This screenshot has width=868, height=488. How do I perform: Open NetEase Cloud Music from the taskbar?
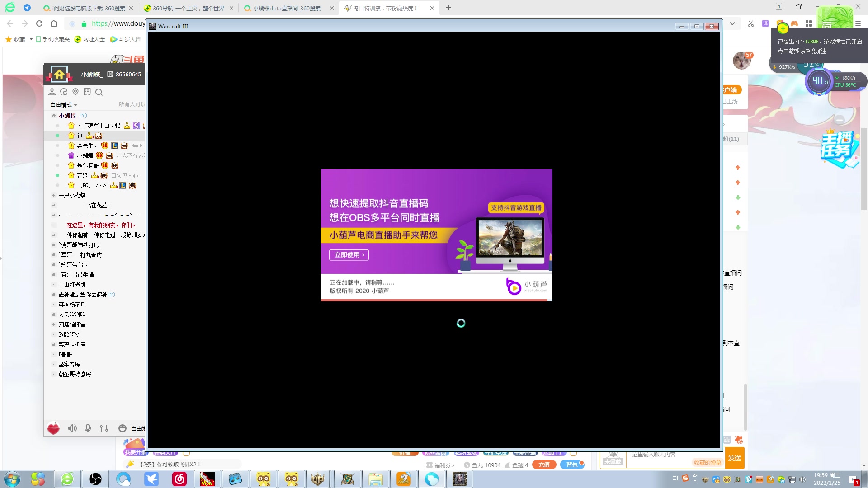179,479
